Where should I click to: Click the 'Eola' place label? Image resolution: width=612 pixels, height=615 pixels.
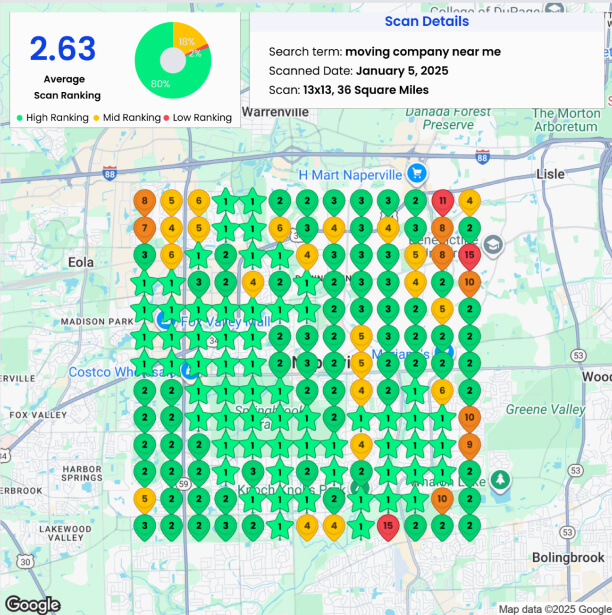81,262
